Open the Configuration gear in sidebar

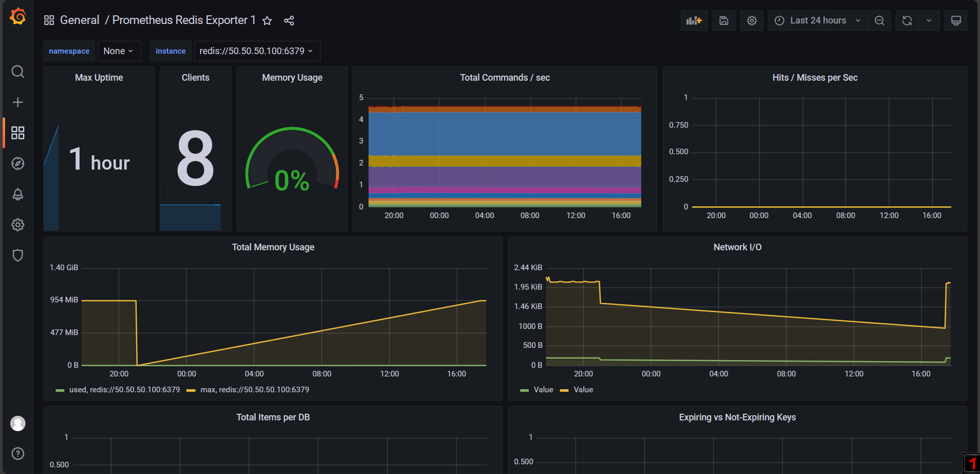coord(18,225)
